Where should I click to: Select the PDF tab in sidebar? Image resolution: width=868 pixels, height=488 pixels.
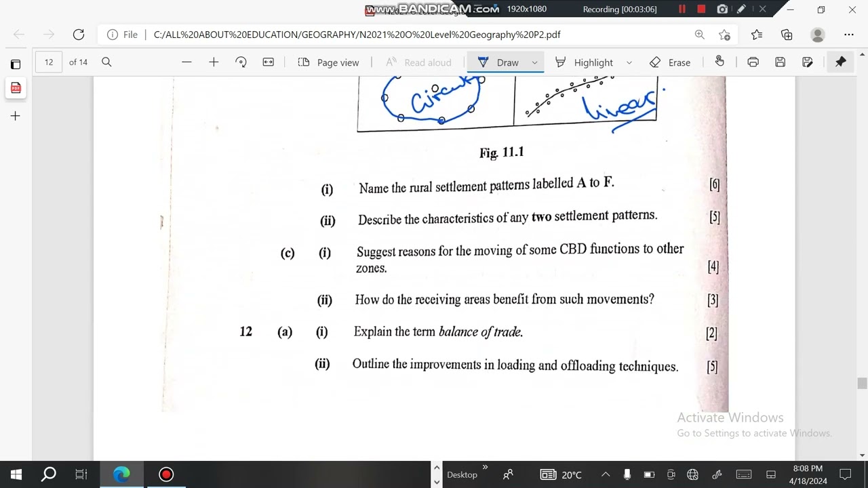click(x=16, y=88)
